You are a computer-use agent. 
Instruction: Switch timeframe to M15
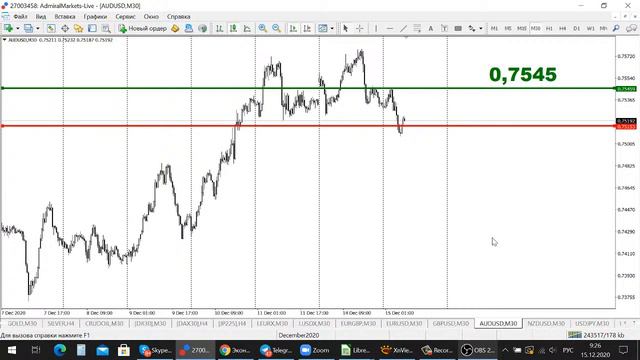522,28
